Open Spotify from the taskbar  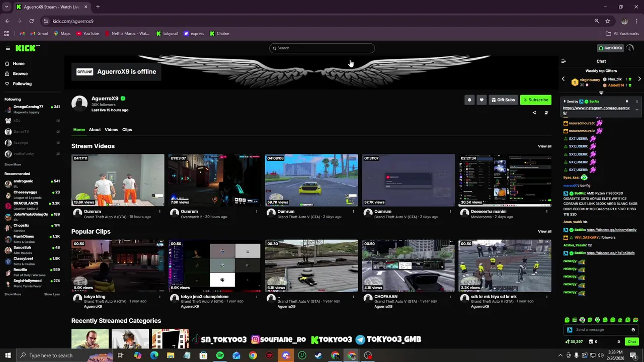click(x=220, y=355)
